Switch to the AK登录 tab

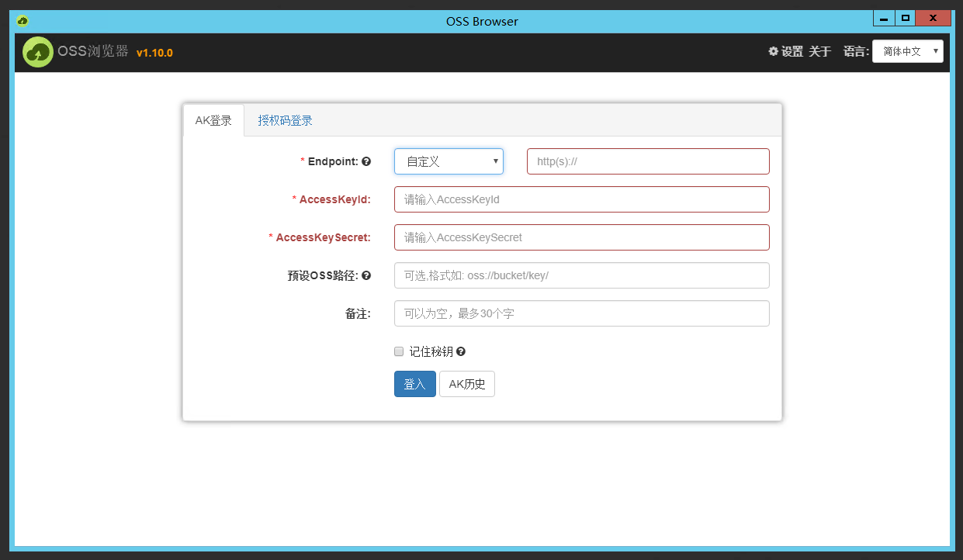pos(213,120)
